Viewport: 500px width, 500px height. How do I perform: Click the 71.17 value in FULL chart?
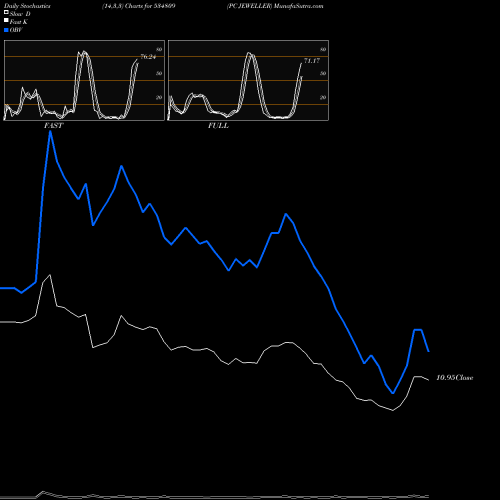tap(312, 61)
